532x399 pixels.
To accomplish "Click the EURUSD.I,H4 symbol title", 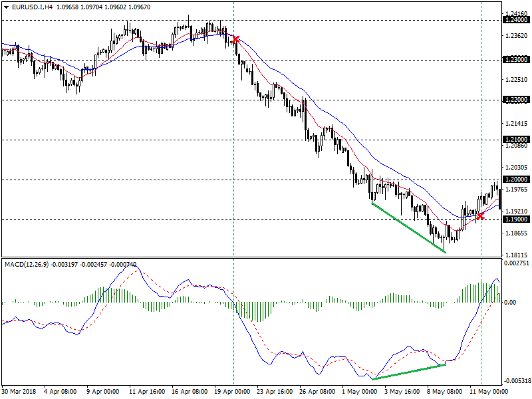I will pos(32,7).
